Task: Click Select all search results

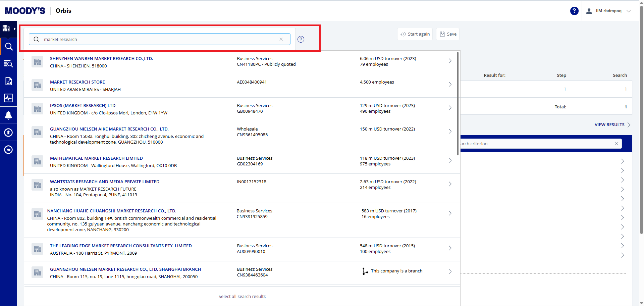Action: (242, 296)
